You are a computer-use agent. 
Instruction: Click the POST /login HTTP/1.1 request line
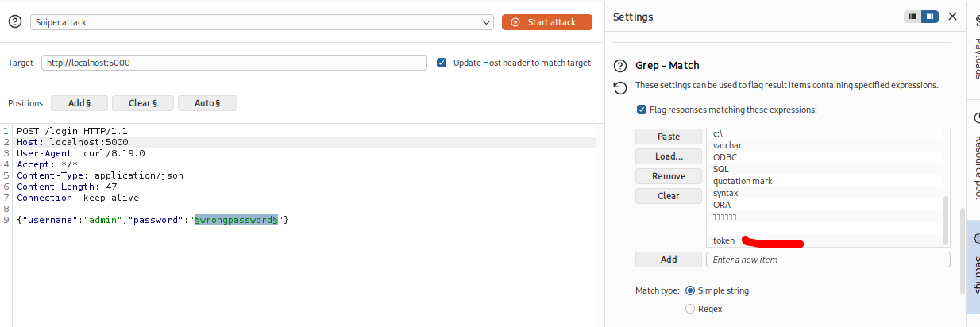click(72, 131)
